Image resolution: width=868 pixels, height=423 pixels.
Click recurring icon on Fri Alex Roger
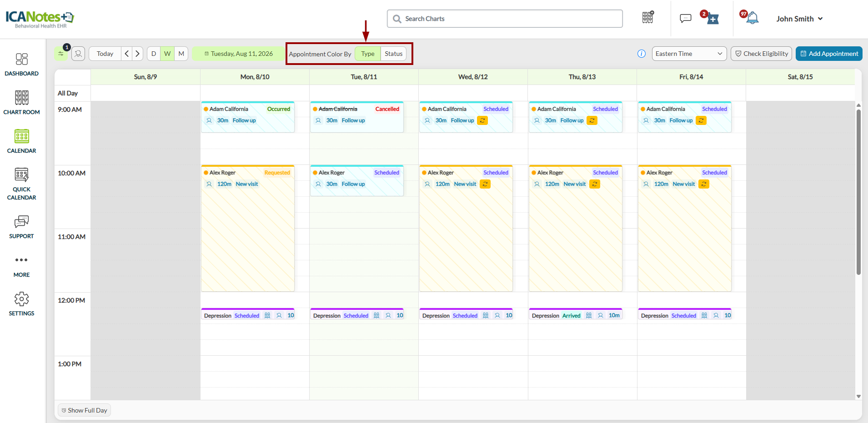pyautogui.click(x=704, y=184)
